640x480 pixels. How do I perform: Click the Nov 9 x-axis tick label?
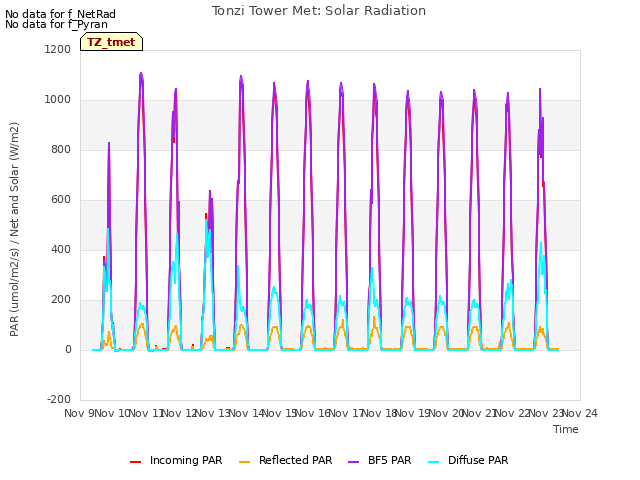79,413
